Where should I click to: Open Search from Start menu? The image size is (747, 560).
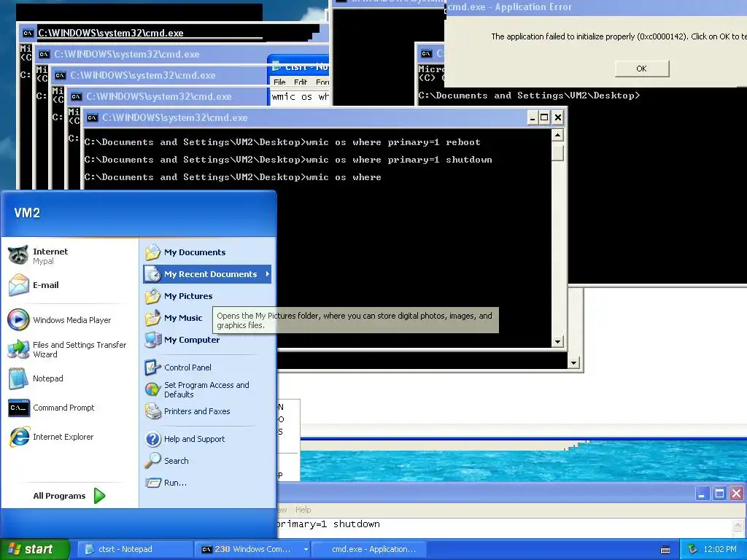(206, 461)
